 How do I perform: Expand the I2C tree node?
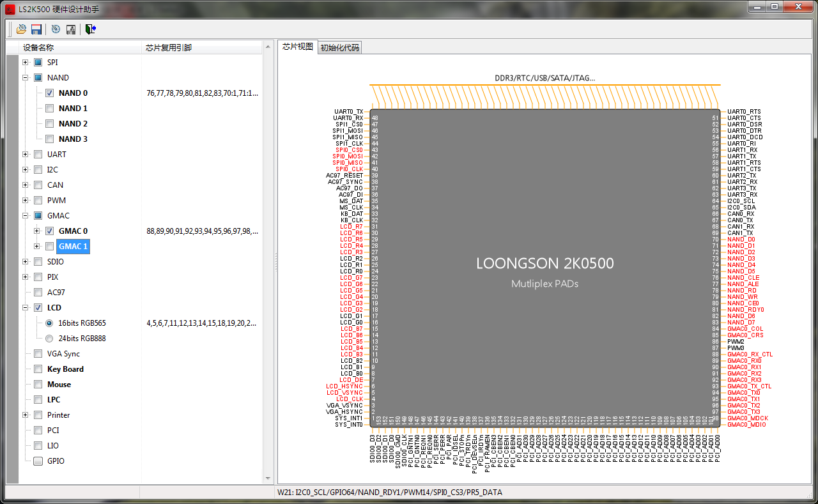tap(26, 170)
